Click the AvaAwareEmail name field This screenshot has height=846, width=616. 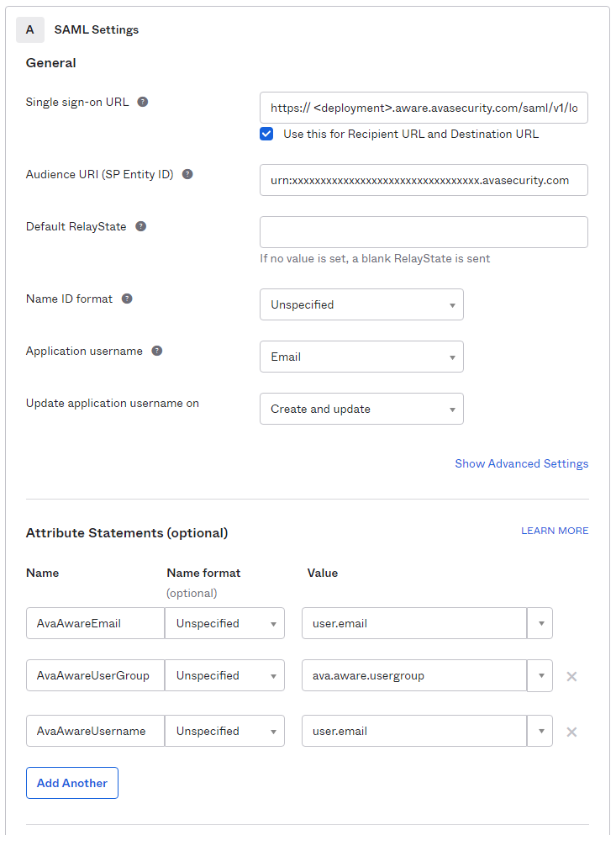coord(96,623)
